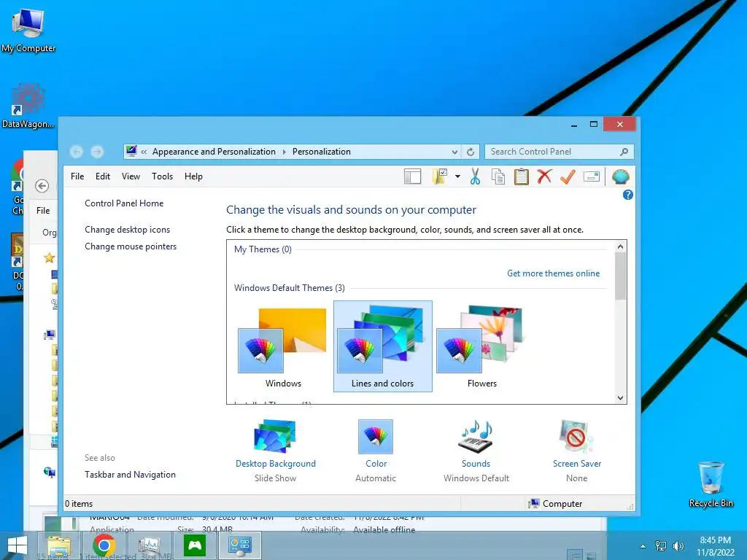The height and width of the screenshot is (560, 747).
Task: Click themes list scroll up arrow
Action: pyautogui.click(x=620, y=246)
